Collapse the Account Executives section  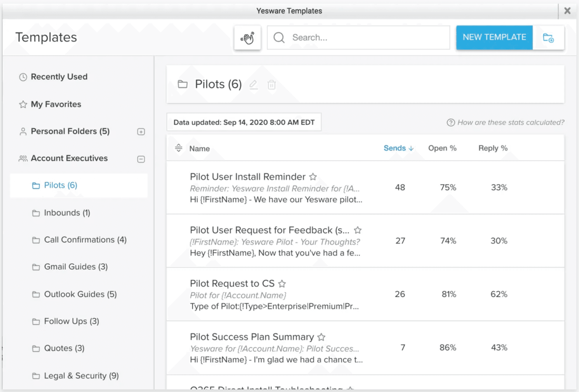141,159
